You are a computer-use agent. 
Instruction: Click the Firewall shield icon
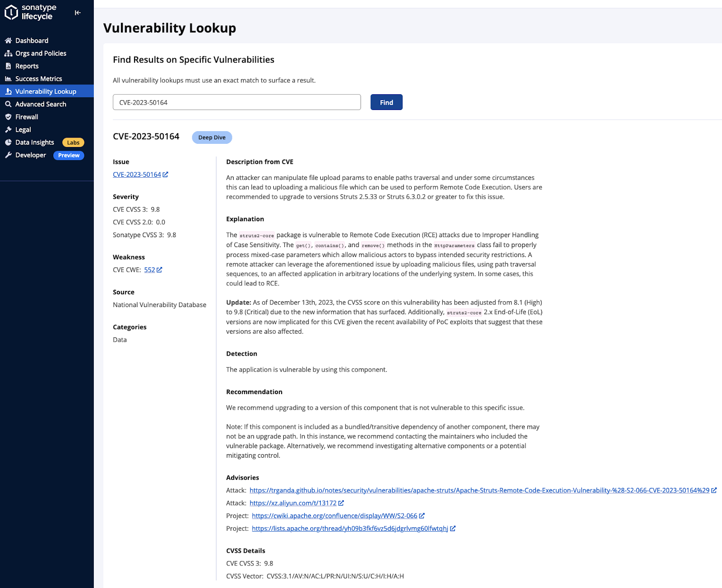coord(8,117)
